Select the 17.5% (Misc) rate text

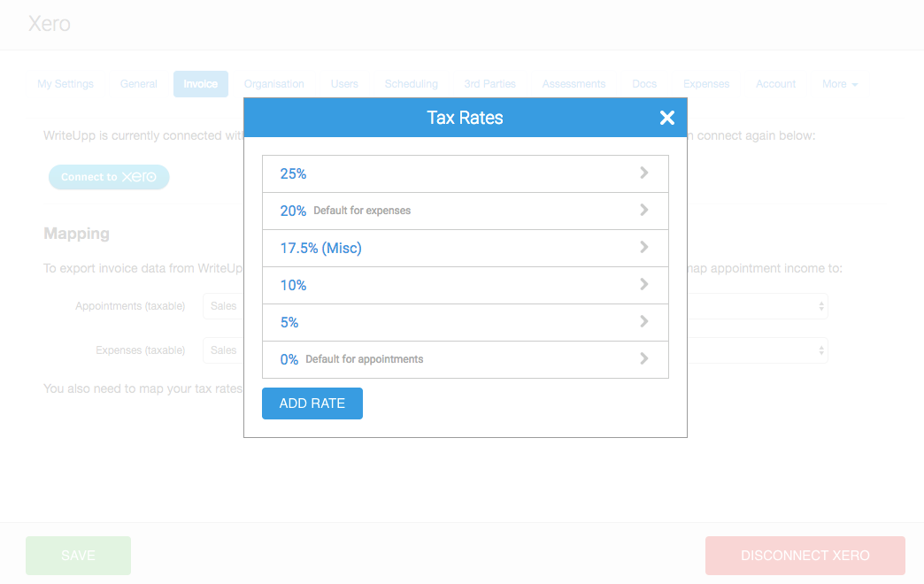click(x=320, y=249)
